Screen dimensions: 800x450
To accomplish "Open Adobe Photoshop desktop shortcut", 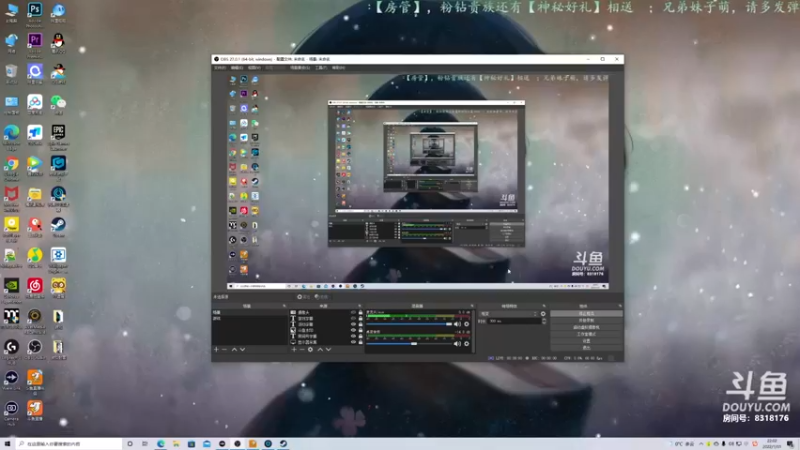I will click(35, 14).
